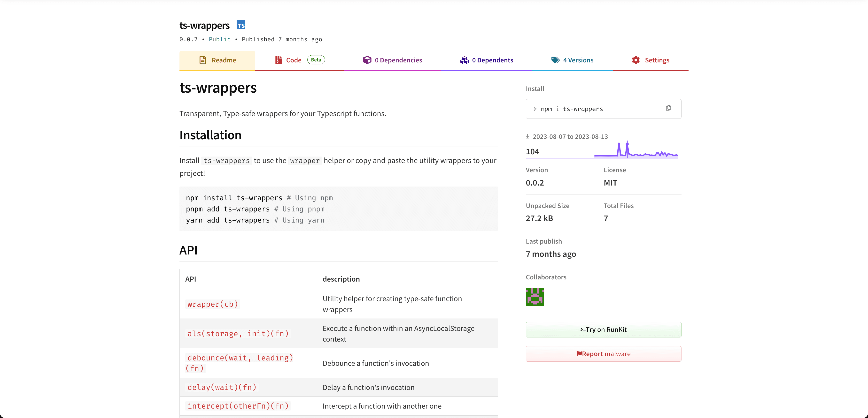Click the 'Delay a function's invocation' description
Screen dimensions: 868x418
[x=369, y=387]
